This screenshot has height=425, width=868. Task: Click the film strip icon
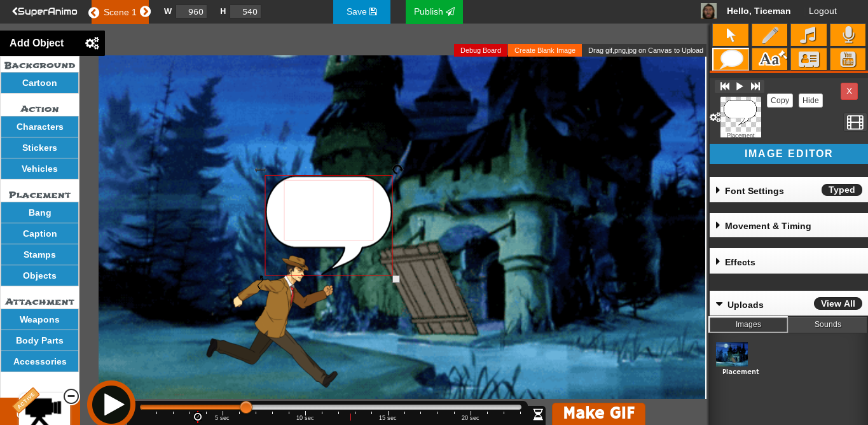tap(855, 122)
